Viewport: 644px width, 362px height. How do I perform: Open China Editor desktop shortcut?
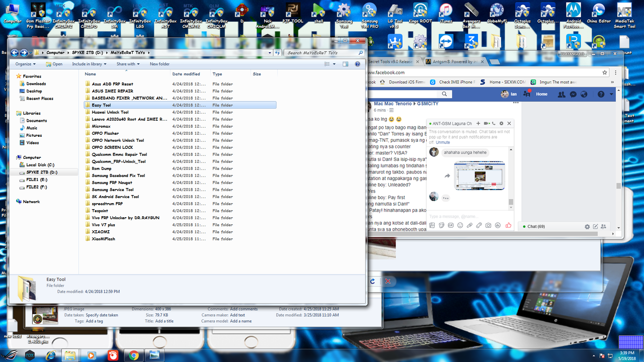click(x=599, y=13)
